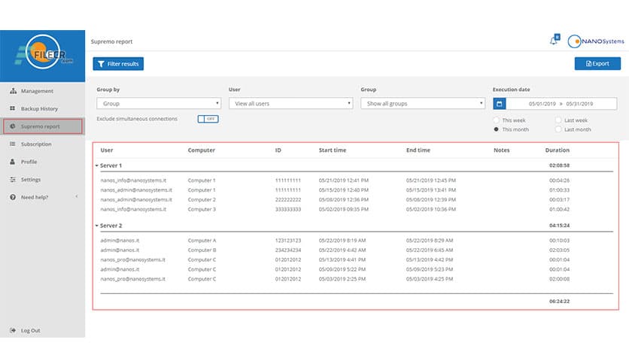
Task: Click the ID 123123123 cell
Action: coord(288,241)
